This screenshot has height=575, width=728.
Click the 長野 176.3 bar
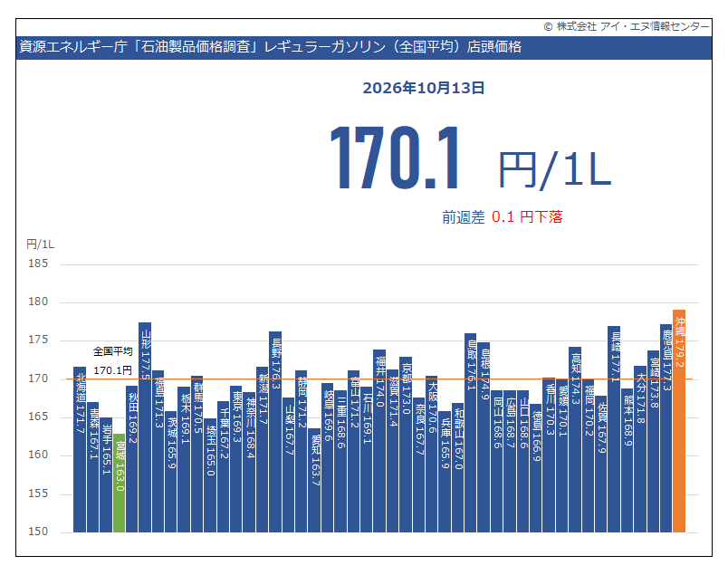click(x=275, y=432)
